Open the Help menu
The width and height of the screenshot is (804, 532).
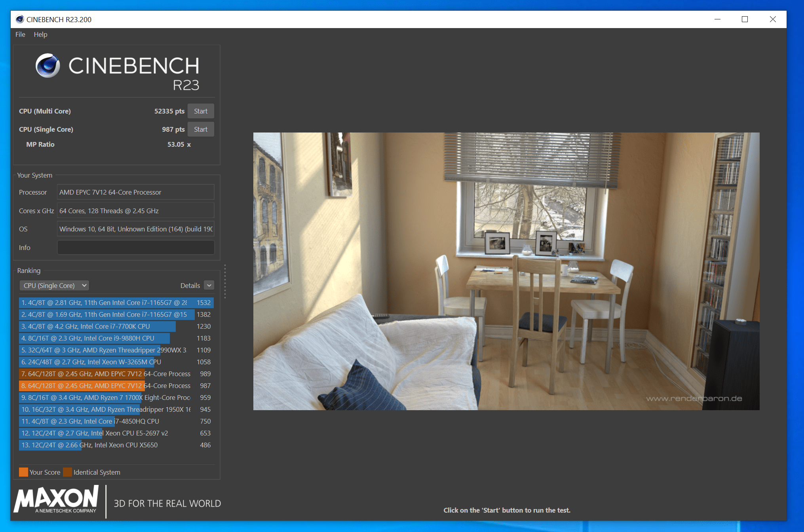[40, 34]
